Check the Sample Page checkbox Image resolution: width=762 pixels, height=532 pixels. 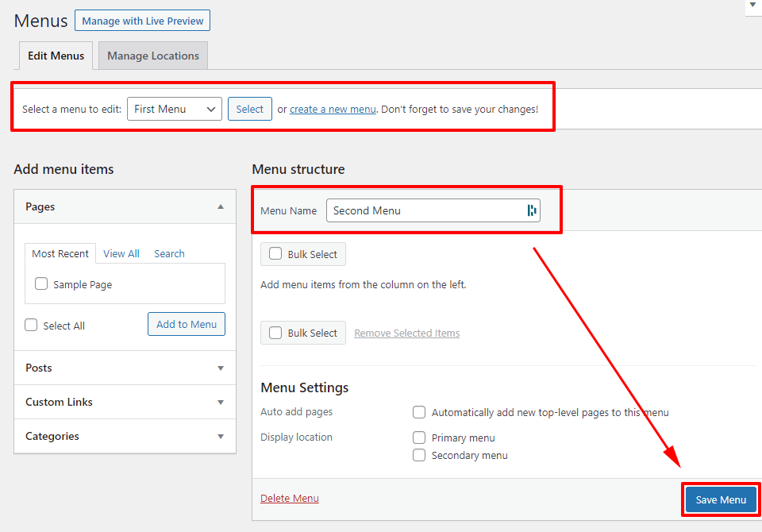[x=40, y=283]
